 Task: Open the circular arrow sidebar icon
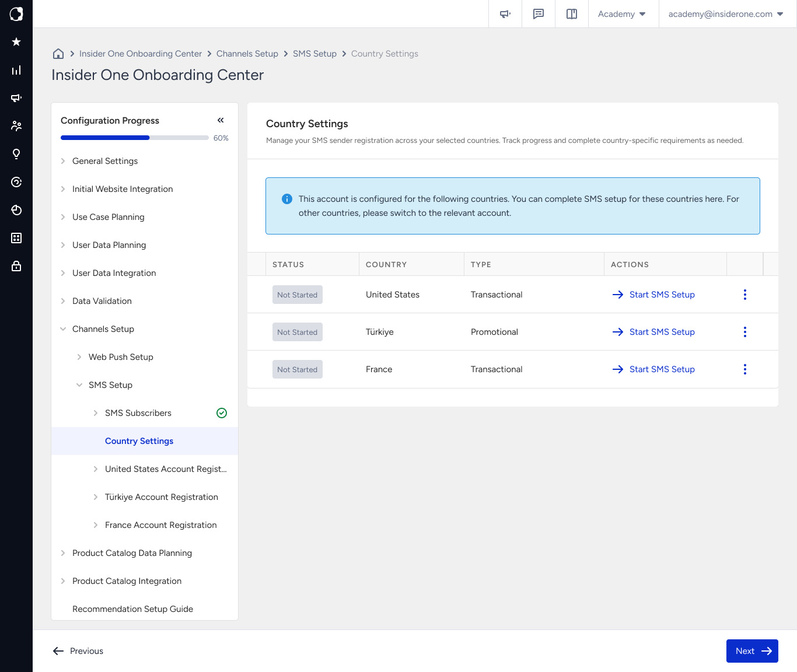[16, 182]
